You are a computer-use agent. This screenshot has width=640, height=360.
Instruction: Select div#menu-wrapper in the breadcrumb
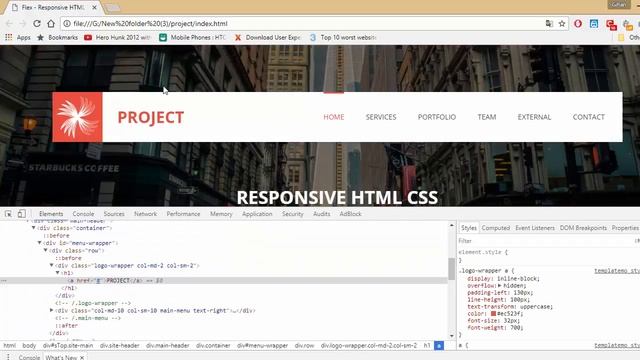[262, 346]
